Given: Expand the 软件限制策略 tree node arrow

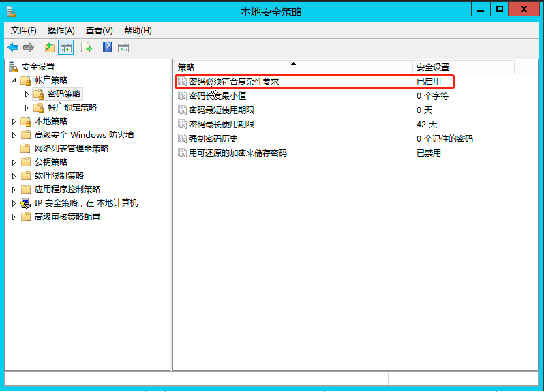Looking at the screenshot, I should coord(14,176).
